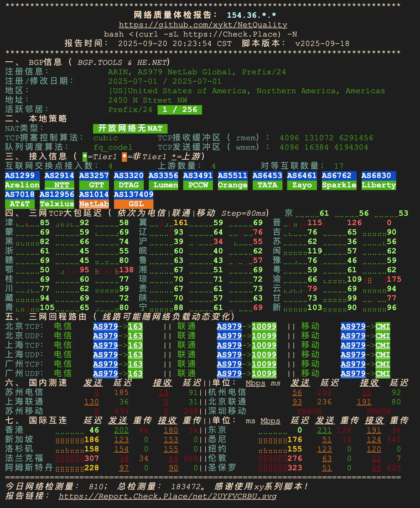420x508 pixels.
Task: Click the underlined NTT upstream label
Action: [x=59, y=185]
